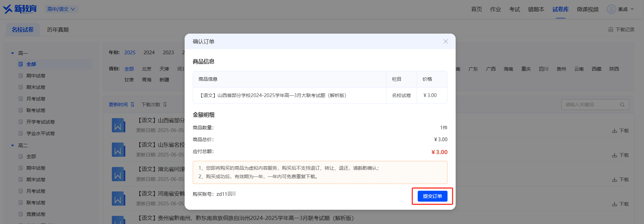
Task: Open 下载记录 download history
Action: coord(622,30)
